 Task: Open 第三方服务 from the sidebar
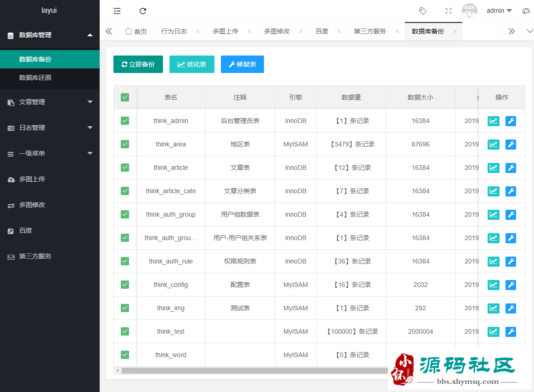[x=50, y=256]
